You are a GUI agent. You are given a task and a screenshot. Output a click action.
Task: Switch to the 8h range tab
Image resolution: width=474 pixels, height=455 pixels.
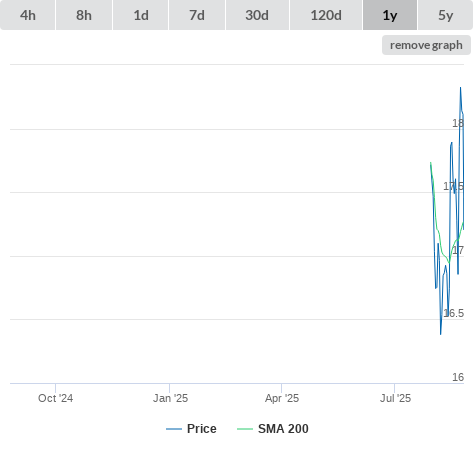click(x=84, y=15)
